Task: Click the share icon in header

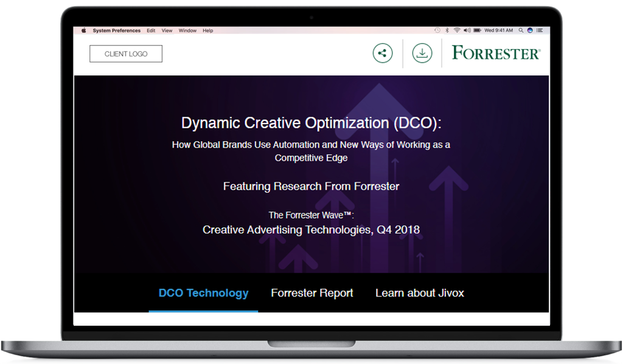Action: pyautogui.click(x=383, y=53)
